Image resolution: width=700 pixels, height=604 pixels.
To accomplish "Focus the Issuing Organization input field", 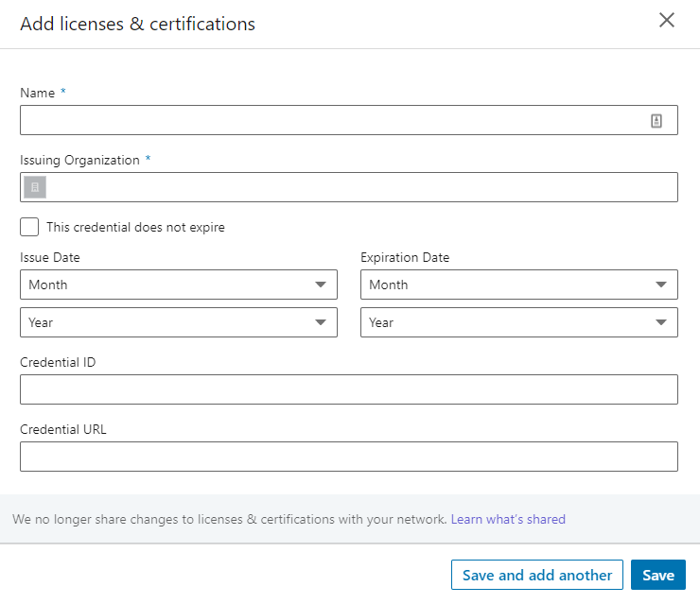I will pos(359,187).
